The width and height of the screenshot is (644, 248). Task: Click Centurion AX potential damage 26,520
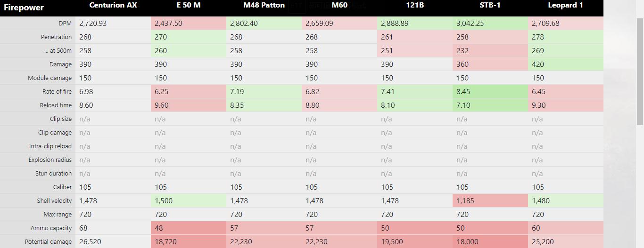(90, 242)
